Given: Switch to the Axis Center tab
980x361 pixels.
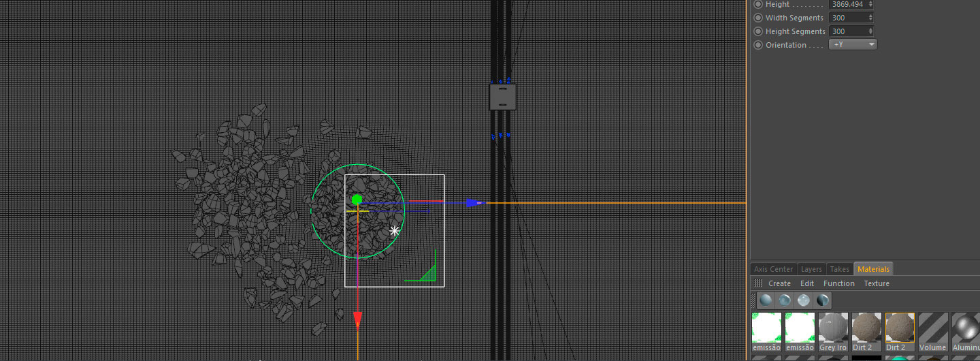Looking at the screenshot, I should pyautogui.click(x=773, y=269).
